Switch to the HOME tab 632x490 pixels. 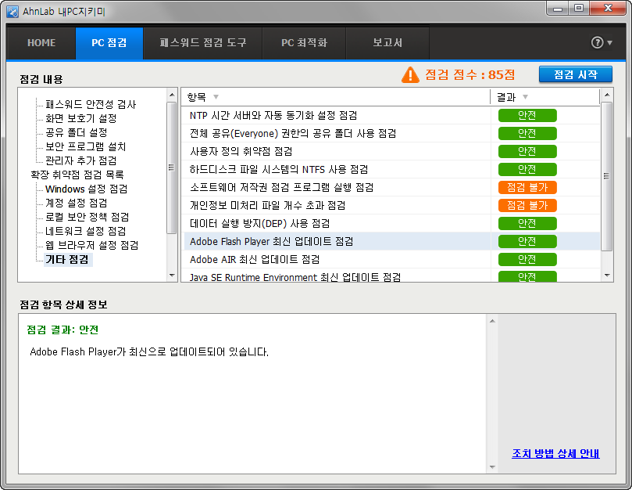click(41, 43)
